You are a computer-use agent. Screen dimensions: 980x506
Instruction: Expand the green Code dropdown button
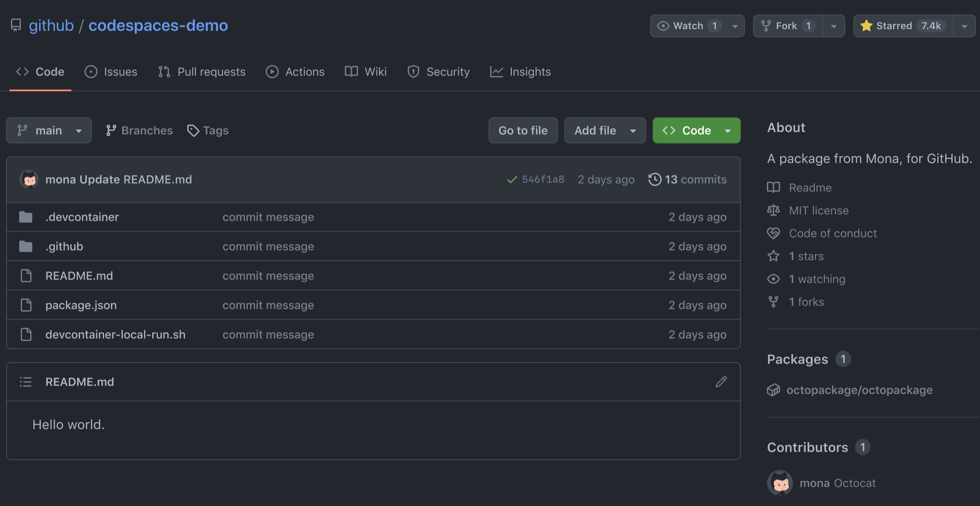tap(696, 131)
